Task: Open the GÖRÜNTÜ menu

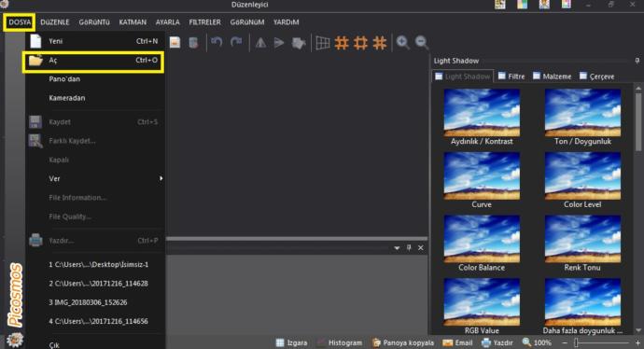Action: point(94,22)
